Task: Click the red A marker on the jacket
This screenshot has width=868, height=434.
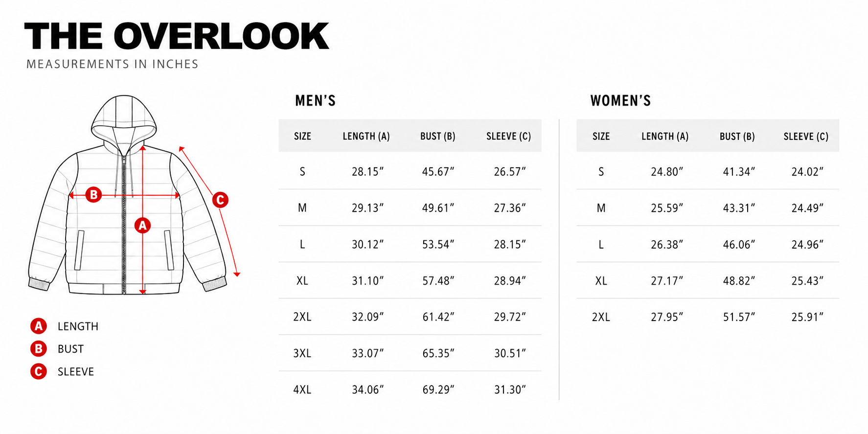Action: point(142,226)
